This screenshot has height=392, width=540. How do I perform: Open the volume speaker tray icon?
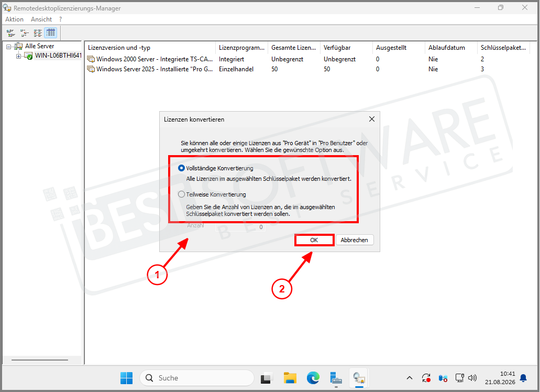pos(472,378)
